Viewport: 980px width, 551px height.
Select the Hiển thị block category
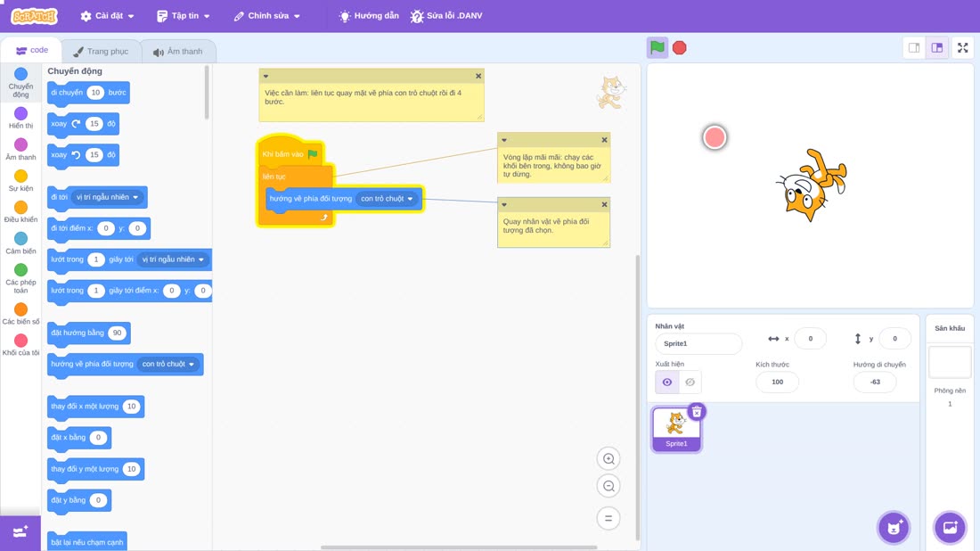tap(20, 119)
